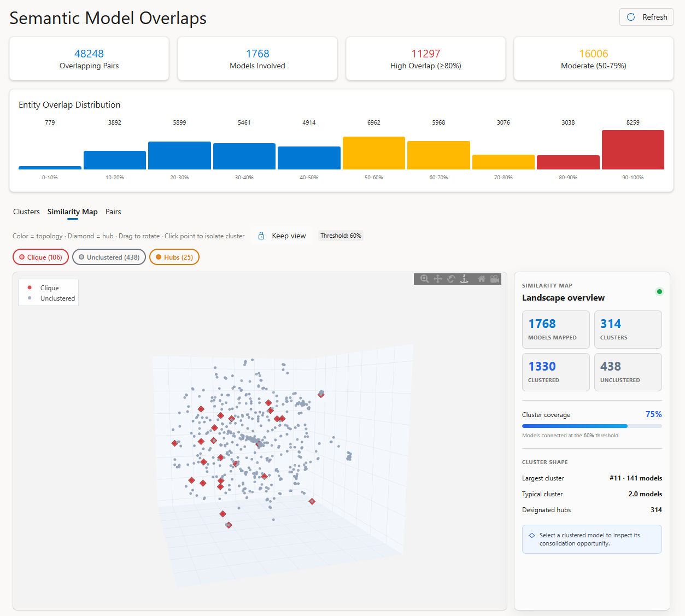The width and height of the screenshot is (685, 616).
Task: Click the 50-60% yellow histogram bar
Action: [x=374, y=153]
